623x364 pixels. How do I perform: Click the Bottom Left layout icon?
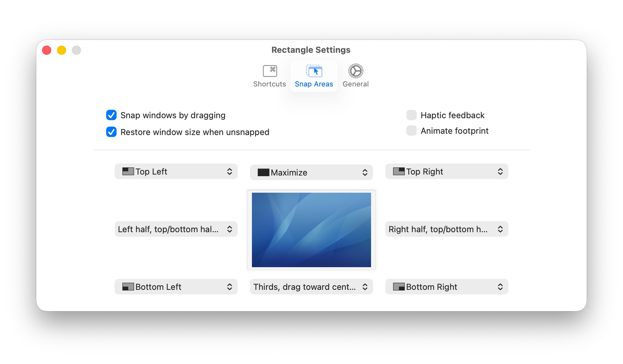tap(128, 287)
